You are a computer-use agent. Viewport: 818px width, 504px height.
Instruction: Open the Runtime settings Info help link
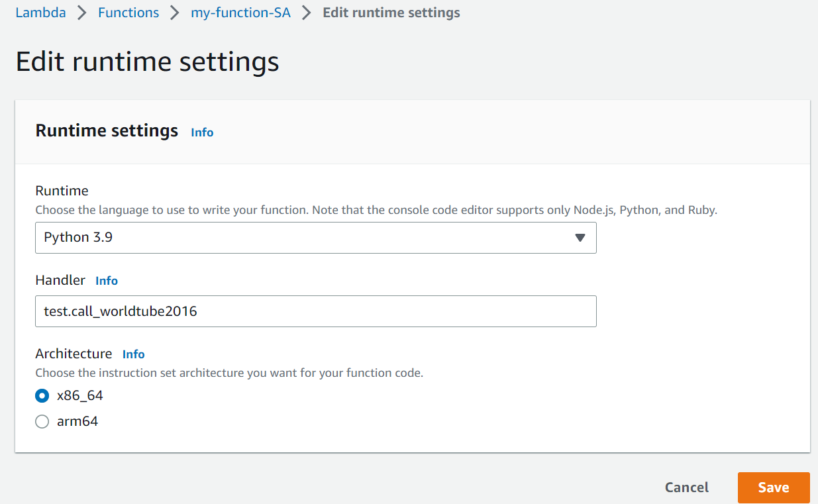201,132
